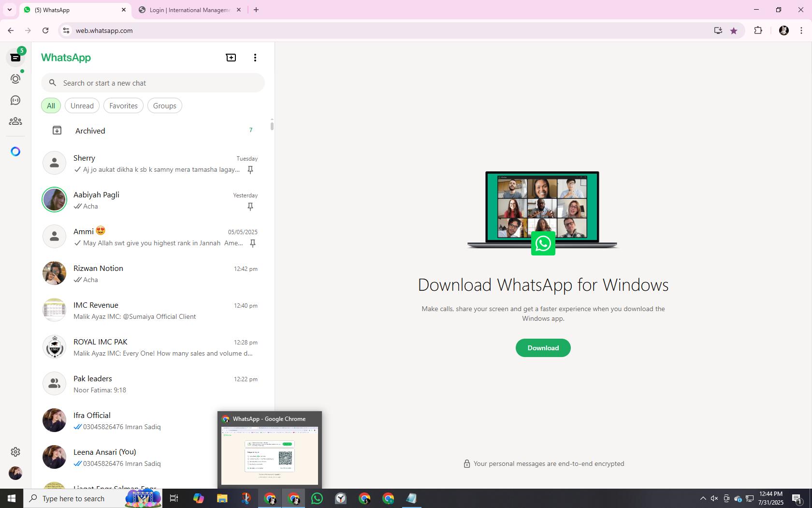Open the Rizwan Notion chat
The width and height of the screenshot is (812, 508).
tap(153, 273)
